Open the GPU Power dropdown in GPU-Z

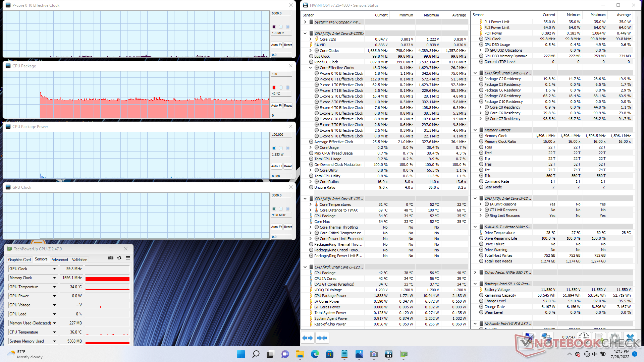click(x=54, y=296)
